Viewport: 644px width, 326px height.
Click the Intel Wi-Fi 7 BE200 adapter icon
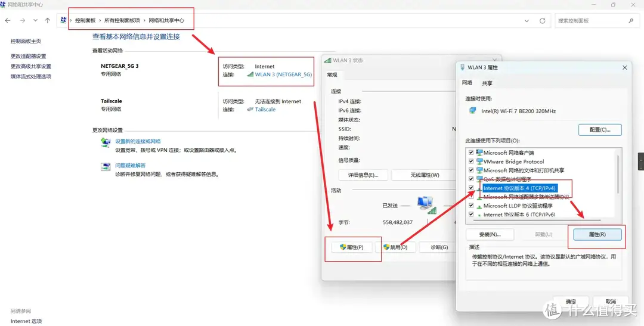tap(473, 111)
